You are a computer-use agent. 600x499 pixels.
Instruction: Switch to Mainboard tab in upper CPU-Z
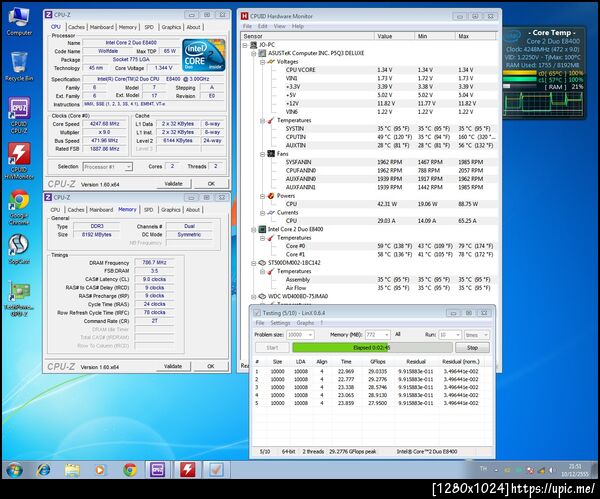101,27
